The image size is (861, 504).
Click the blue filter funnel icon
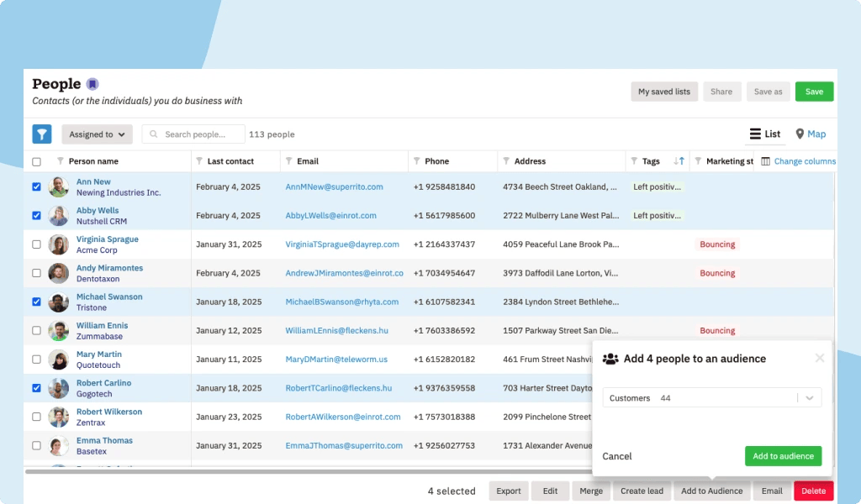click(41, 134)
